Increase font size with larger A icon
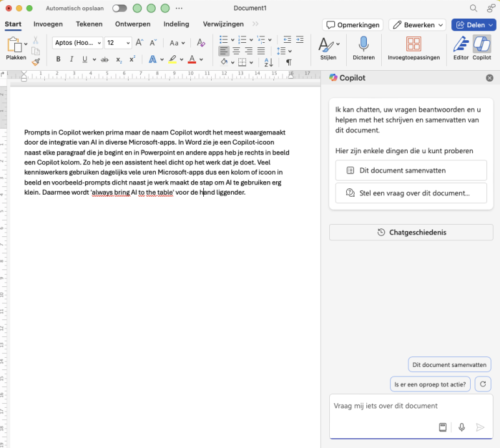 coord(140,42)
